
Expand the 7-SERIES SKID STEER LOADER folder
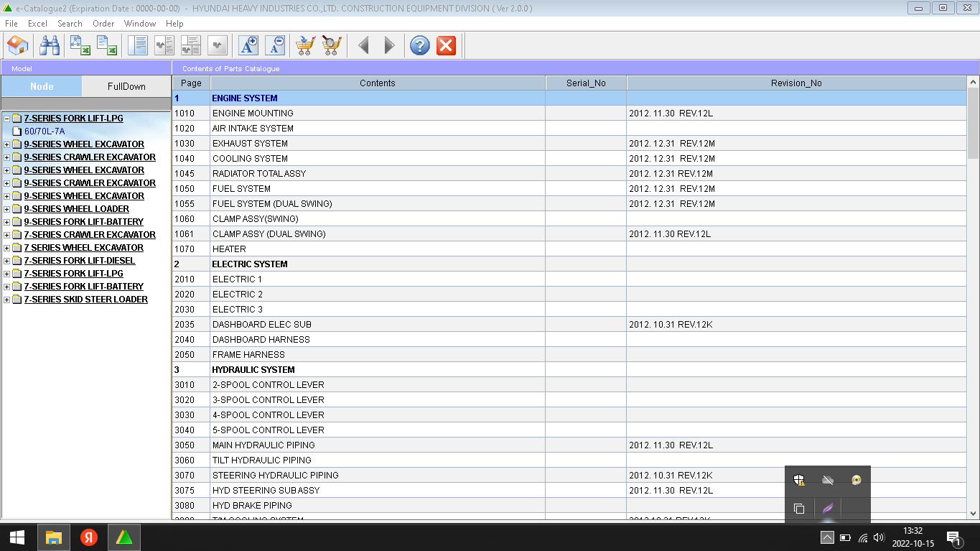tap(7, 300)
